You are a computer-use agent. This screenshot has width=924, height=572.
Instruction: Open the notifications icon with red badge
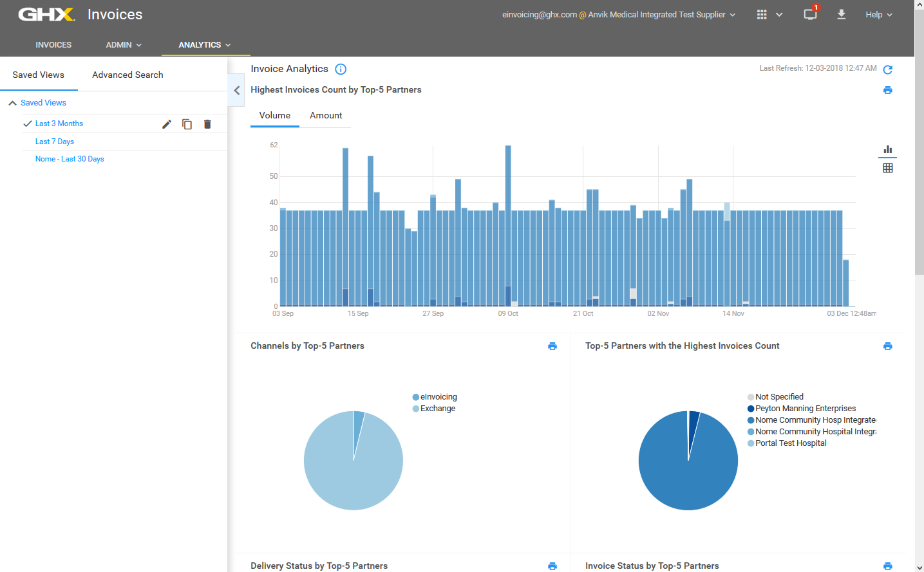(810, 14)
